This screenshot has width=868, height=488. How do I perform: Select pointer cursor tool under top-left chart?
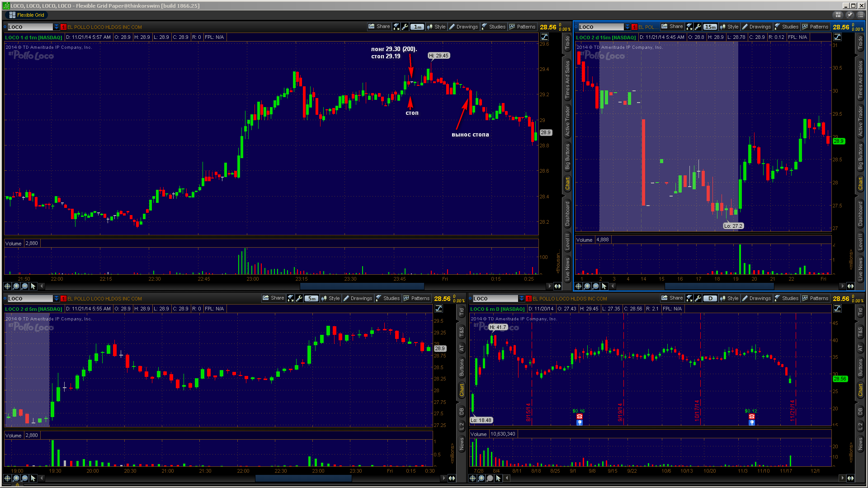click(33, 286)
